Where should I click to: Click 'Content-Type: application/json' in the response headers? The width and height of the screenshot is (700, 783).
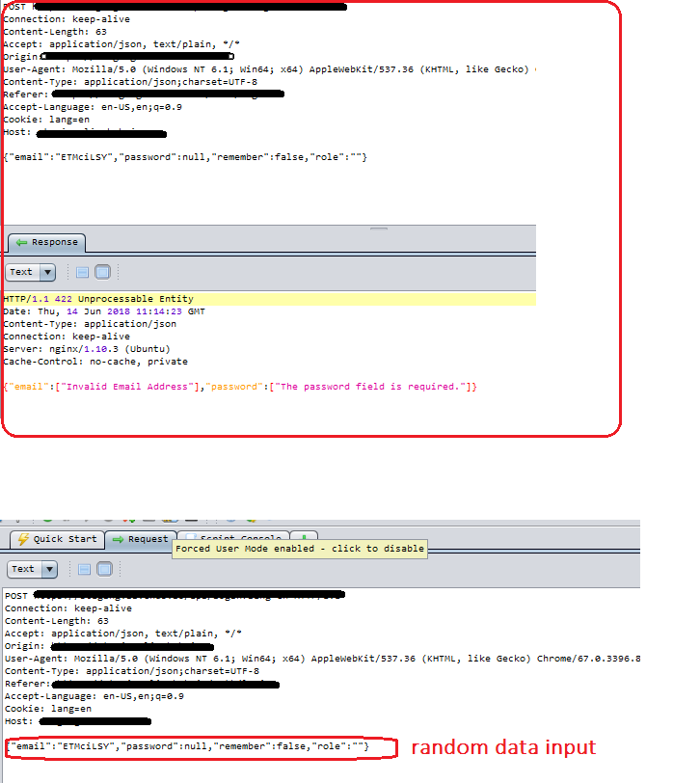coord(90,324)
